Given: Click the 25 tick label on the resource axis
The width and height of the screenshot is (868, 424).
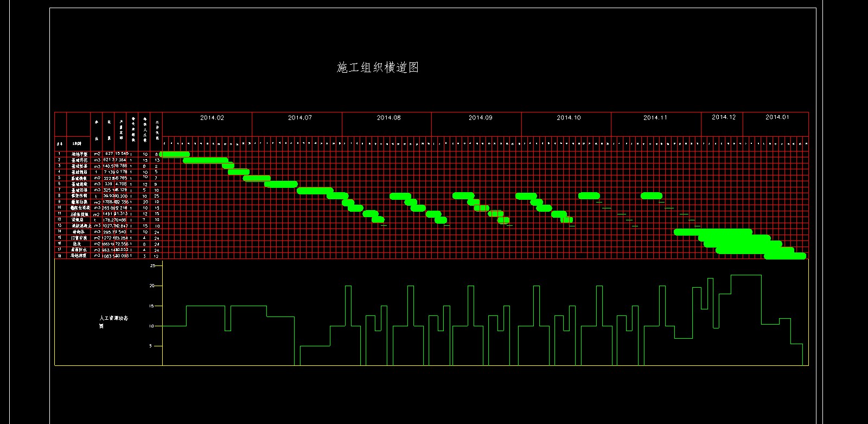Looking at the screenshot, I should pos(152,265).
